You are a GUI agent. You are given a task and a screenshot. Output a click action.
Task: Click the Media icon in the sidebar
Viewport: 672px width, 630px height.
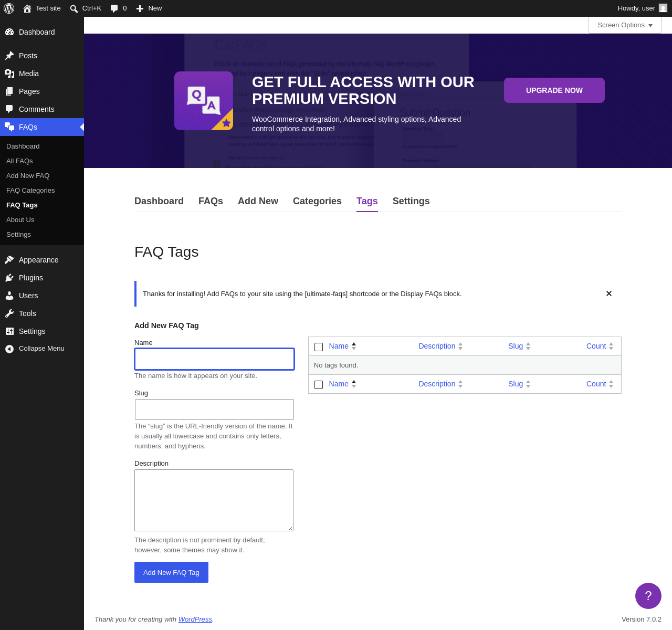click(9, 73)
